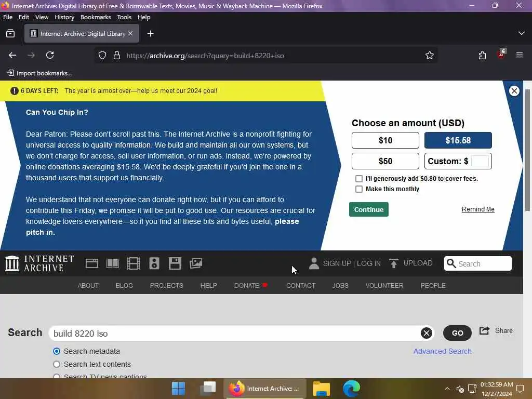Open Task View on the taskbar
The width and height of the screenshot is (532, 399).
[x=208, y=388]
